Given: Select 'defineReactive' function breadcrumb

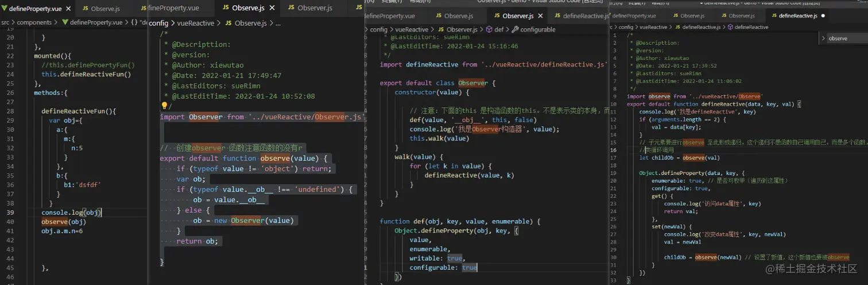Looking at the screenshot, I should click(x=751, y=27).
